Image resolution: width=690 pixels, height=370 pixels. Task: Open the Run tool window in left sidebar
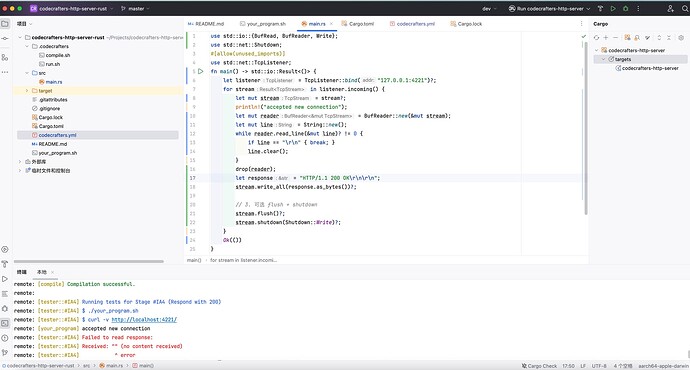(5, 279)
